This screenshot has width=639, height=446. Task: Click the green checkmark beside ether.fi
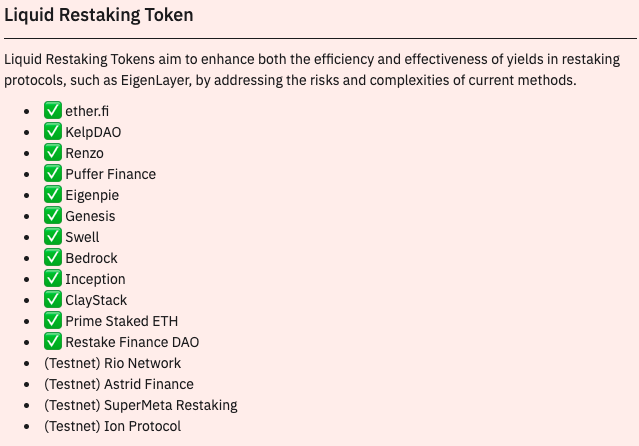pyautogui.click(x=53, y=110)
